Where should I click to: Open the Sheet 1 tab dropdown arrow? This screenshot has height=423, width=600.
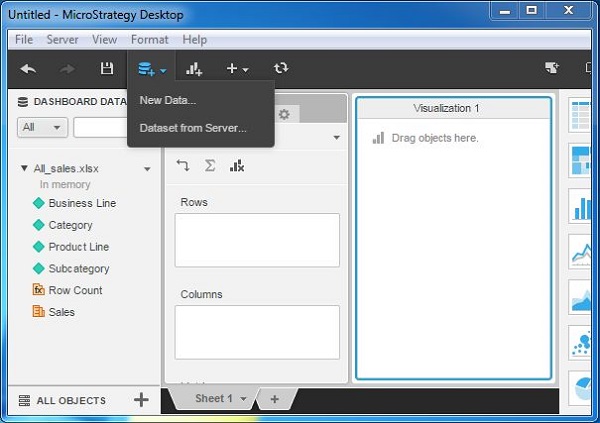(x=243, y=399)
